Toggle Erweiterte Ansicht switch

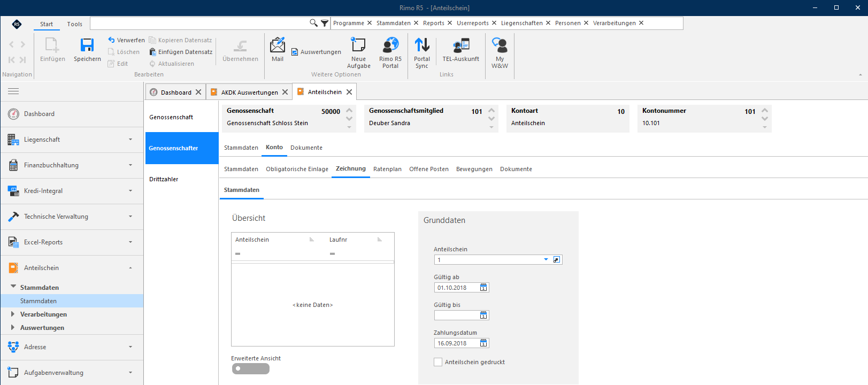pos(251,369)
